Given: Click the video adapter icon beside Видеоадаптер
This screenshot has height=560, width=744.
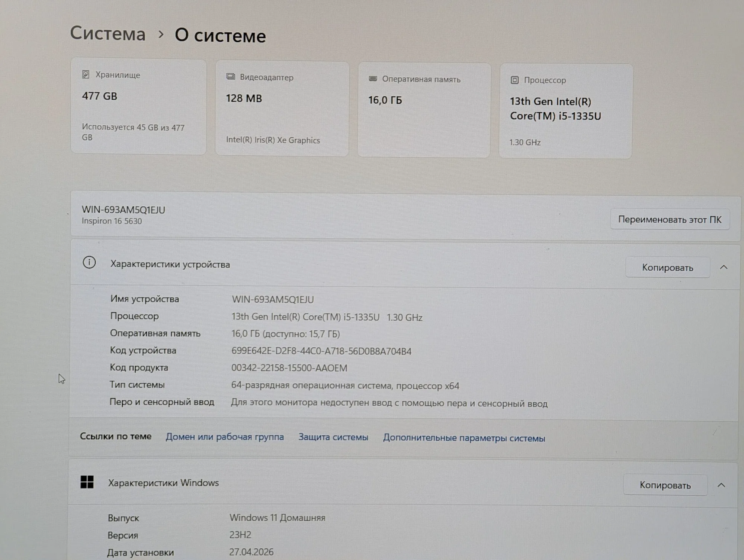Looking at the screenshot, I should click(231, 77).
